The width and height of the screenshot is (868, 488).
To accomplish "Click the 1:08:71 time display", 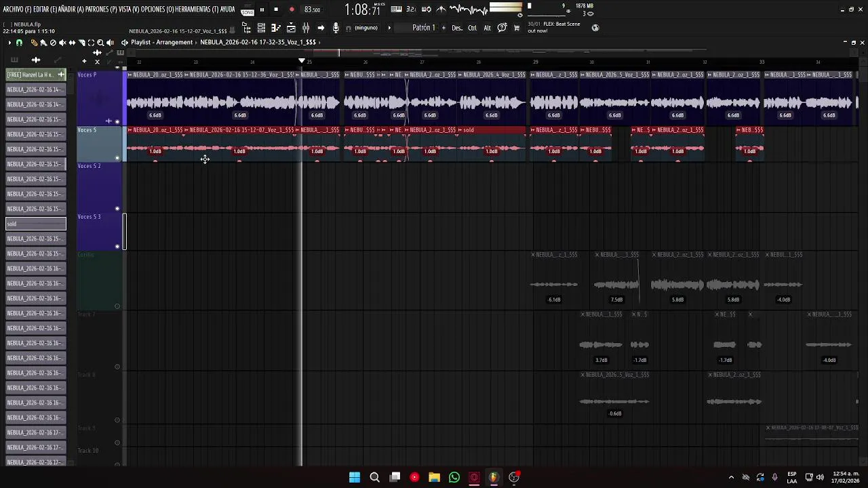I will [x=362, y=9].
